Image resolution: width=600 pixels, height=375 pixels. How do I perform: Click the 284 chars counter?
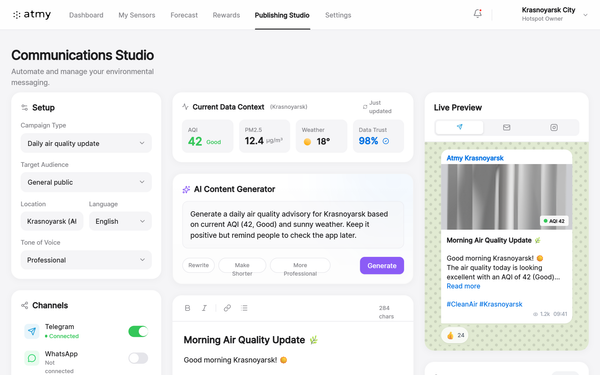[x=386, y=312]
